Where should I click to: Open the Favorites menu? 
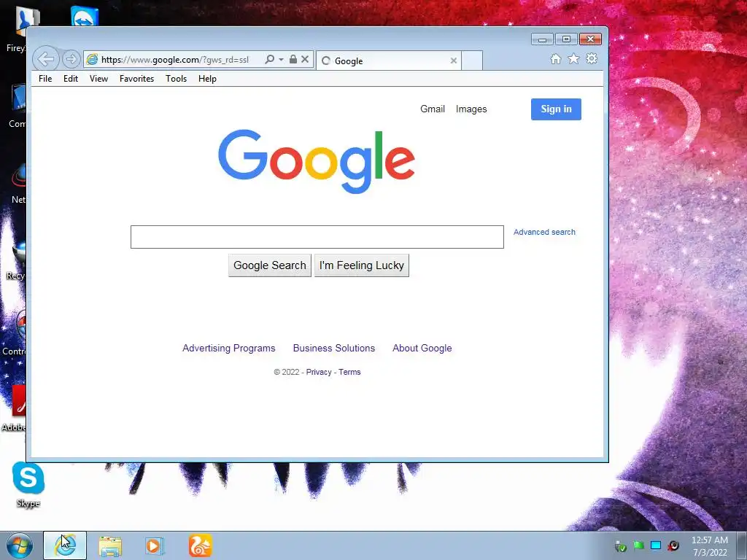[136, 79]
